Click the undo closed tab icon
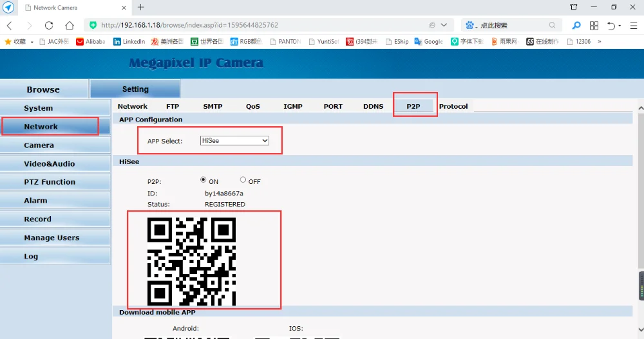Image resolution: width=644 pixels, height=339 pixels. [x=611, y=26]
